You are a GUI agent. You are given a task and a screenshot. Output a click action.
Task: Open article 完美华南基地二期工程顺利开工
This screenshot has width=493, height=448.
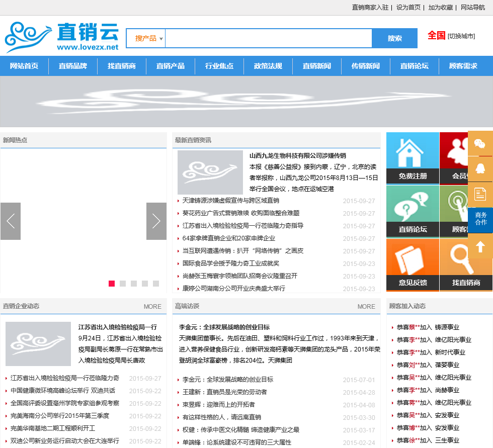point(53,428)
